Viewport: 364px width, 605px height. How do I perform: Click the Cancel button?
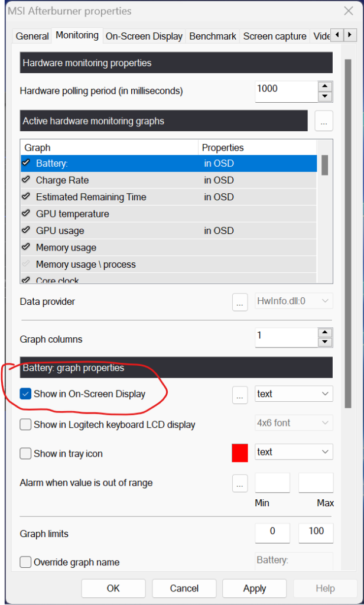pos(184,588)
